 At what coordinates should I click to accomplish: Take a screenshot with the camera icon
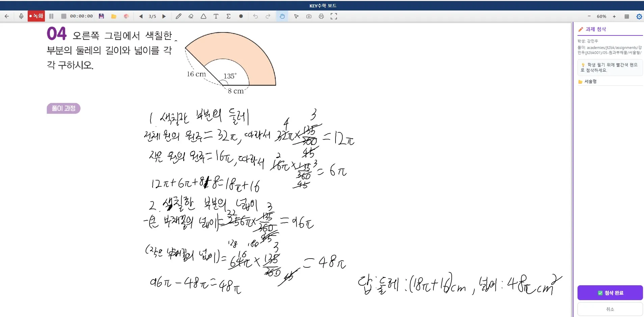click(x=309, y=16)
